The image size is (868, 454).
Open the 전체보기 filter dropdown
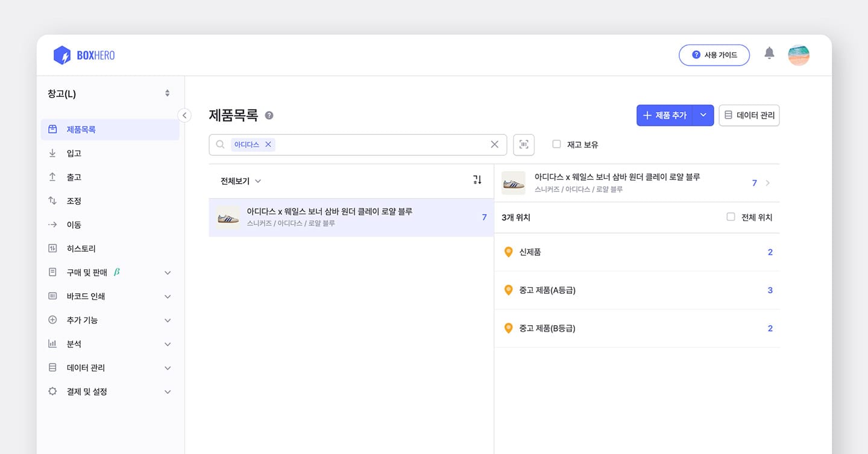point(241,181)
